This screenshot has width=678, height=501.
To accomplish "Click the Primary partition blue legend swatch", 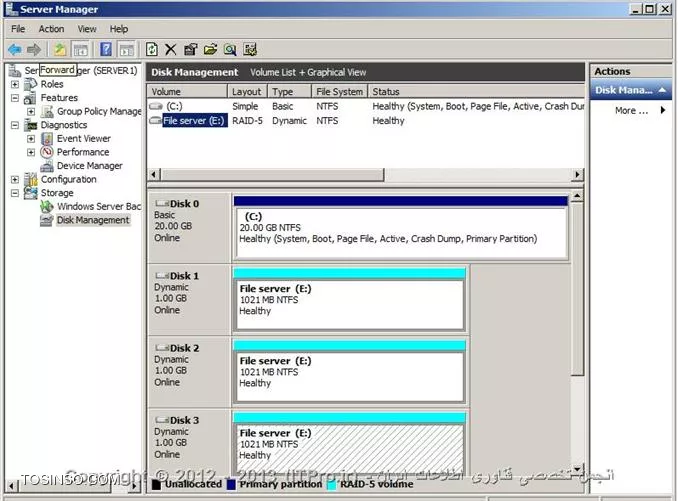I will (x=231, y=485).
